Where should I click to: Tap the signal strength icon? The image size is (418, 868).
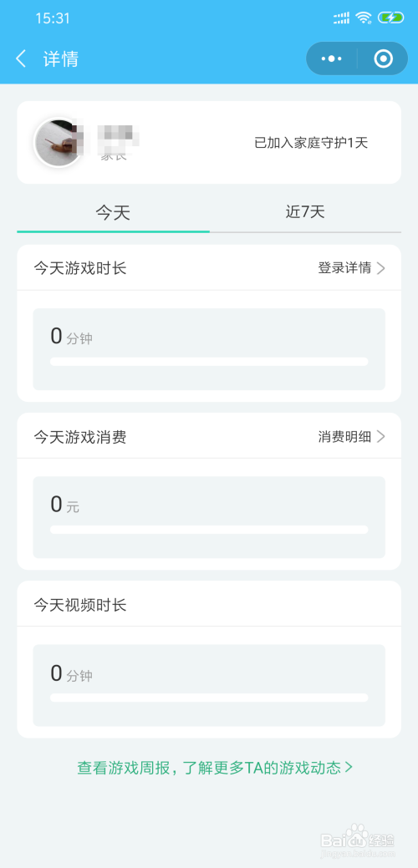pos(342,18)
